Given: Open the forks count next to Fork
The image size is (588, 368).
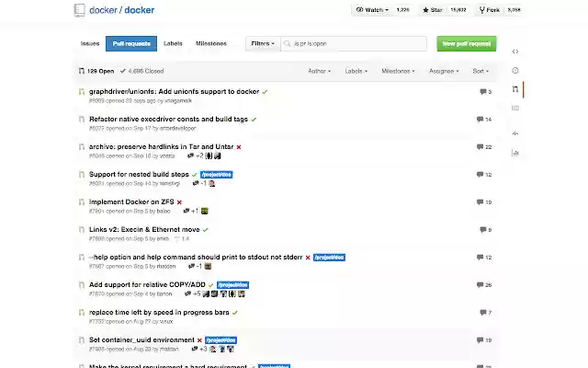Looking at the screenshot, I should [x=514, y=10].
